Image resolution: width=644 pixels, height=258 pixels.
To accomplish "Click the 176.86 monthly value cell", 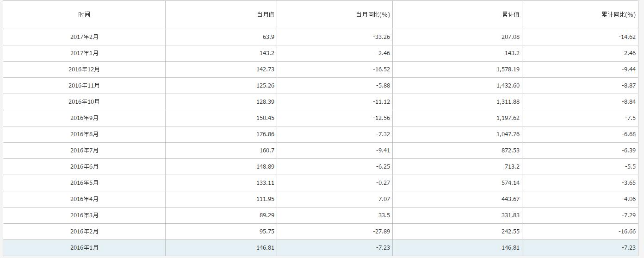I will [265, 134].
